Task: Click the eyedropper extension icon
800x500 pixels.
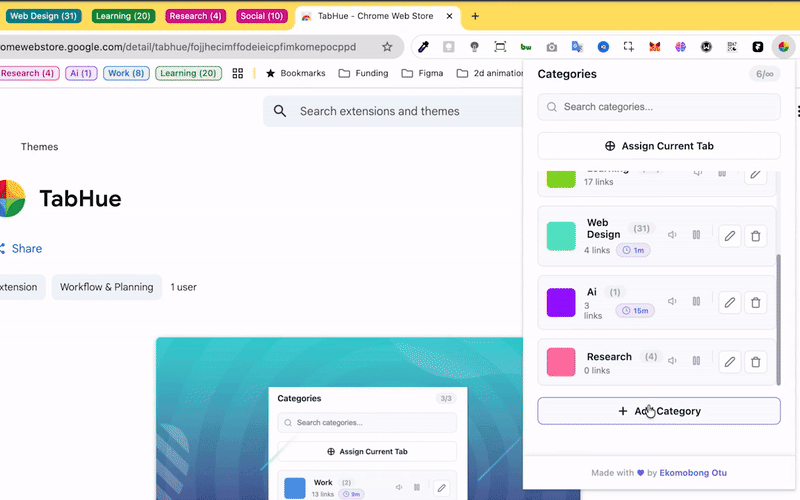Action: [x=423, y=47]
